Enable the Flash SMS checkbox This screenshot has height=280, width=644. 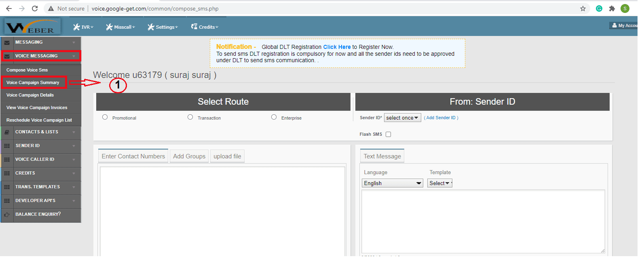(388, 135)
